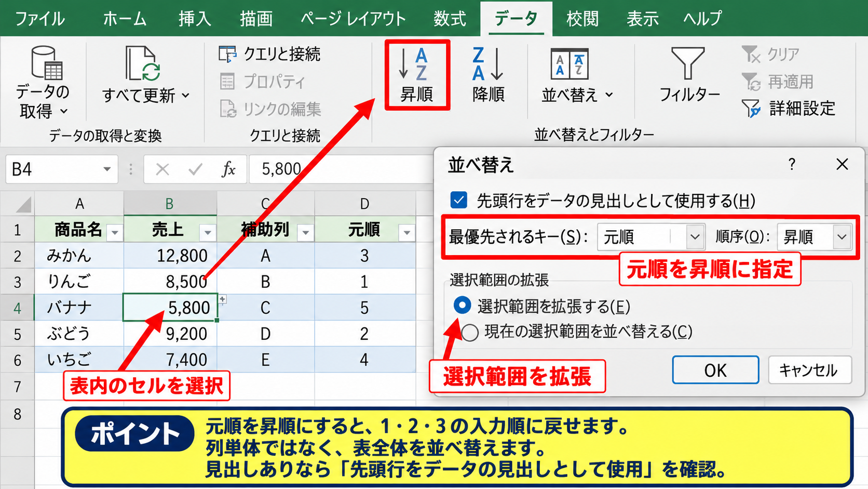This screenshot has height=489, width=868.
Task: Sort descending with the 降順 button
Action: click(489, 75)
